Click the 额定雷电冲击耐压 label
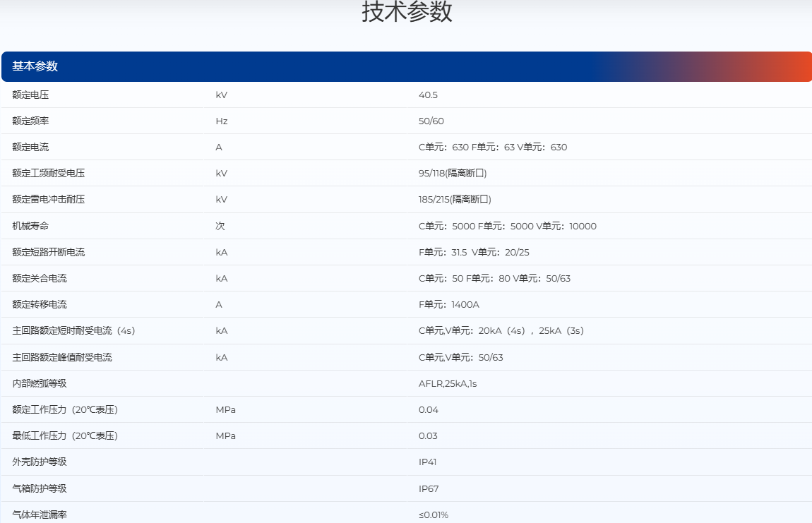The image size is (812, 523). (x=48, y=199)
